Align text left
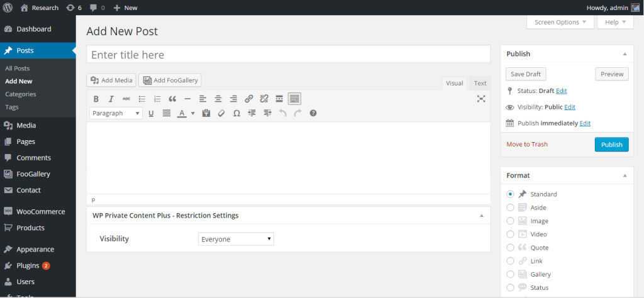This screenshot has width=644, height=298. tap(203, 99)
